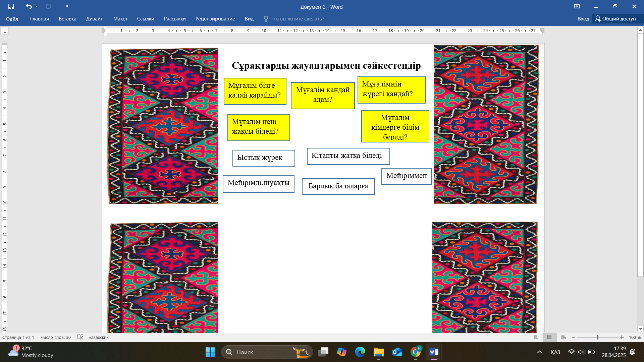
Task: Open Customize Quick Access Toolbar dropdown
Action: coord(67,6)
